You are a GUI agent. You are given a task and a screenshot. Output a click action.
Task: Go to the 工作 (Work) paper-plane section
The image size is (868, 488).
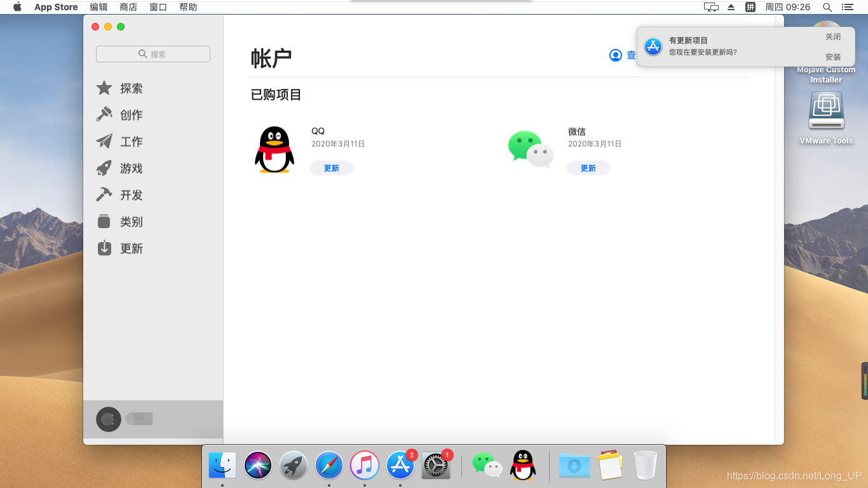point(119,142)
